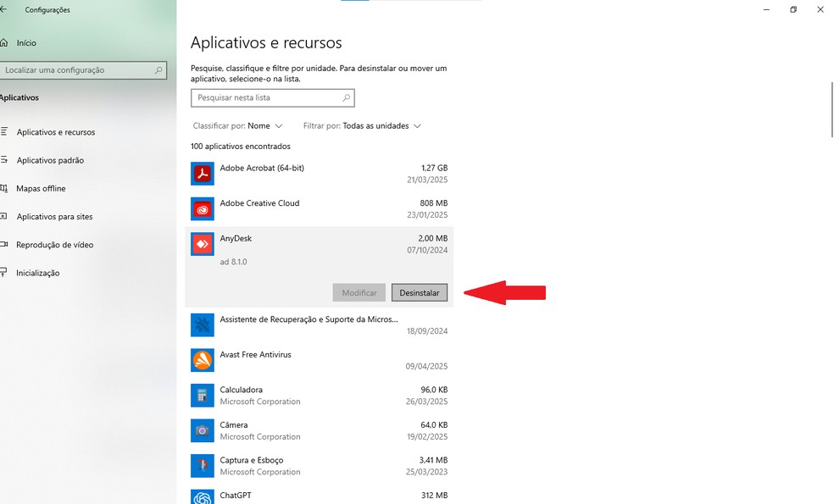The width and height of the screenshot is (834, 504).
Task: Click the magnifier in Pesquisar nesta lista
Action: [347, 97]
